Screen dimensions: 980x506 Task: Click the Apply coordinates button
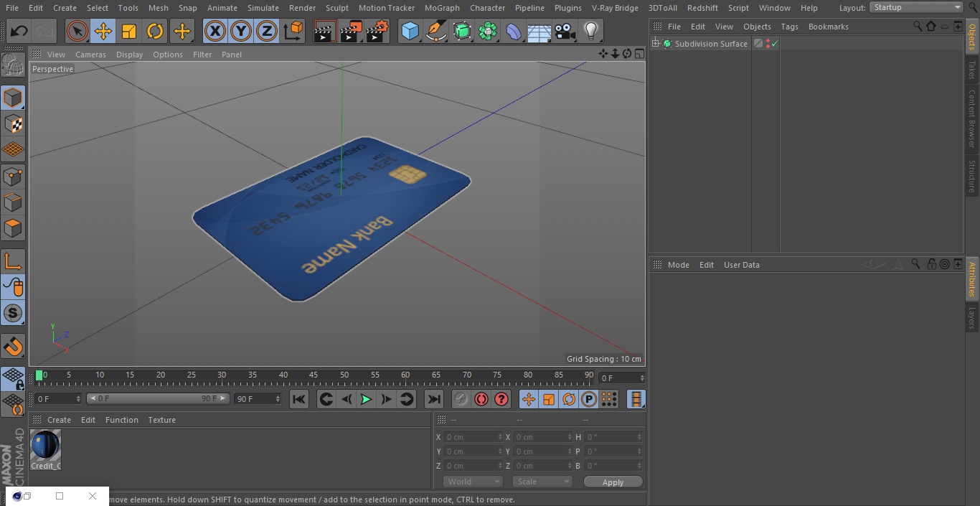(613, 482)
